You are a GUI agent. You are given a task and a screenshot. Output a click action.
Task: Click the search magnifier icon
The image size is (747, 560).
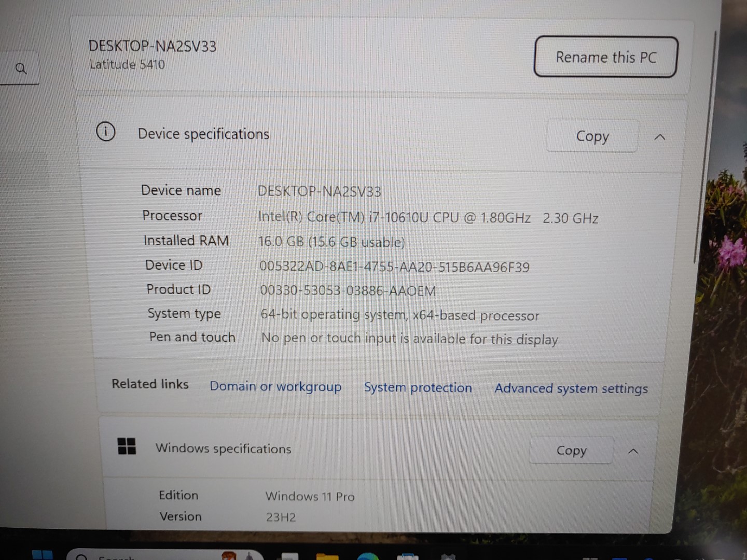pyautogui.click(x=21, y=68)
